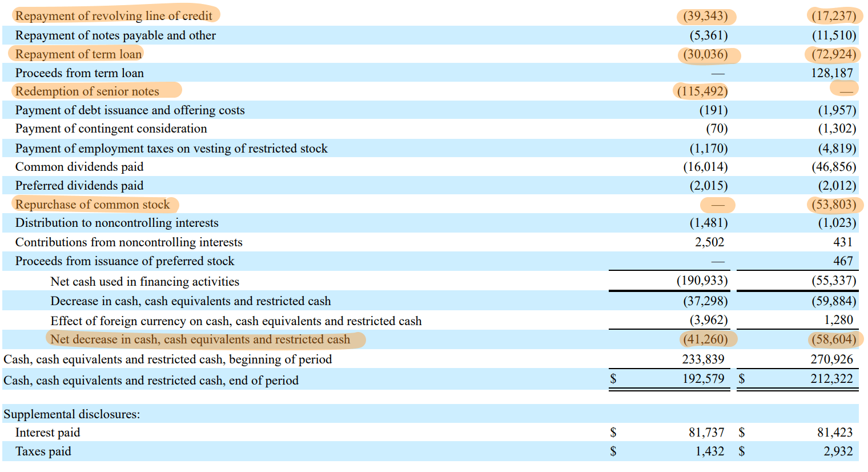868x472 pixels.
Task: Select the 'Repurchase of common stock' label
Action: click(93, 205)
